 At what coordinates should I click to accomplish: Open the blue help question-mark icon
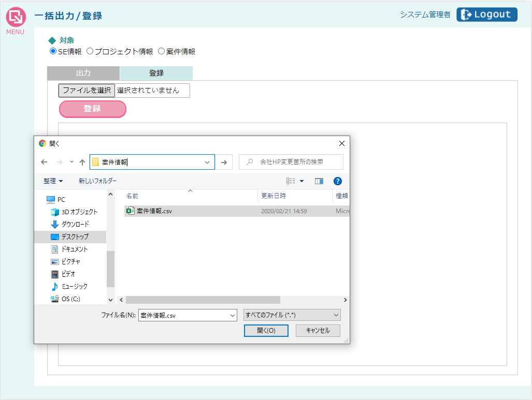pos(338,181)
